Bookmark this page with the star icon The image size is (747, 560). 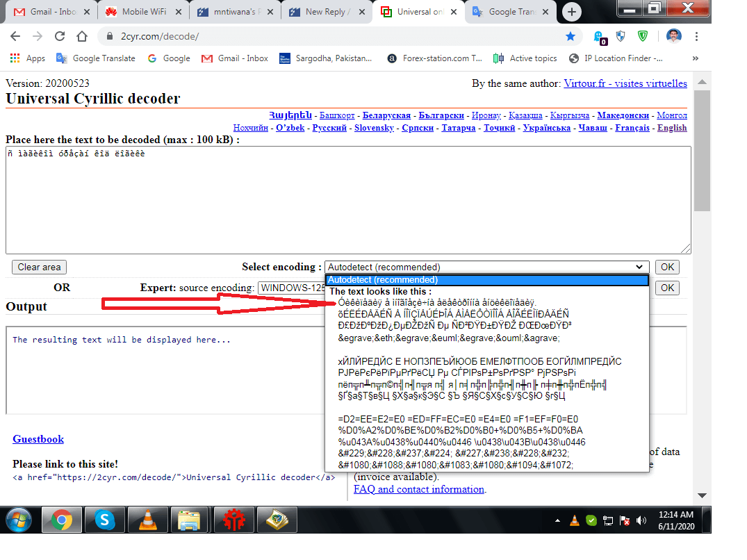point(570,36)
